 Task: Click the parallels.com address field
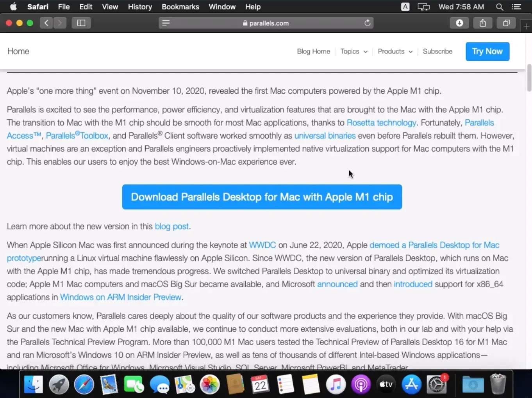266,23
